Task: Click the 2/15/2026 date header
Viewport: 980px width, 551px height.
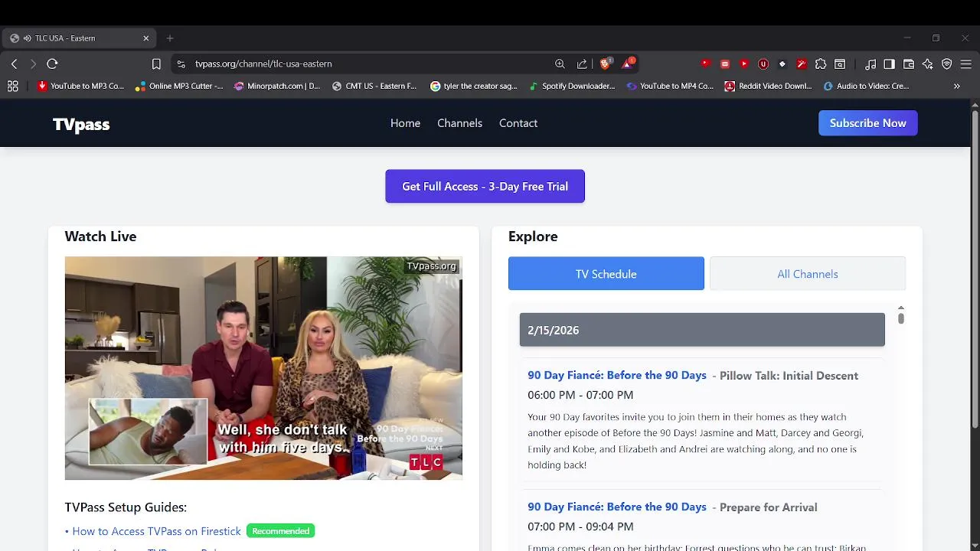Action: tap(701, 330)
